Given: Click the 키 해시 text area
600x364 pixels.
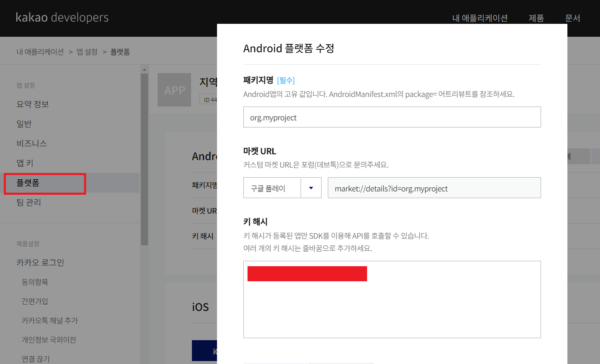Looking at the screenshot, I should point(392,299).
